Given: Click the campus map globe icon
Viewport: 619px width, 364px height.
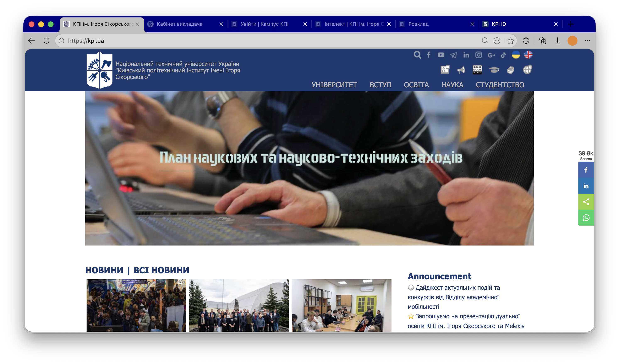Looking at the screenshot, I should 528,70.
